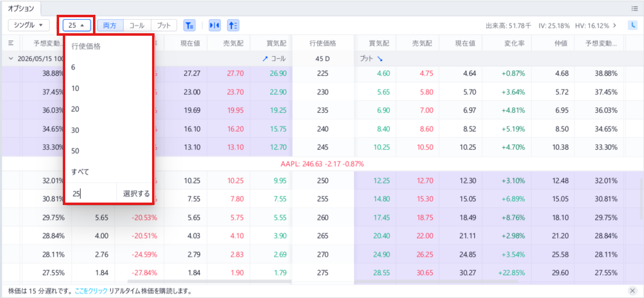This screenshot has height=298, width=644.
Task: Open the panel list menu icon
Action: click(x=634, y=8)
